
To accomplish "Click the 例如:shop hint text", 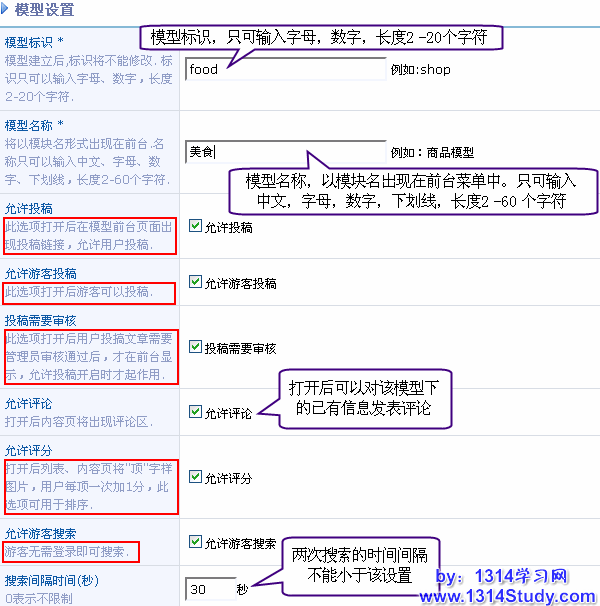I will click(x=421, y=70).
